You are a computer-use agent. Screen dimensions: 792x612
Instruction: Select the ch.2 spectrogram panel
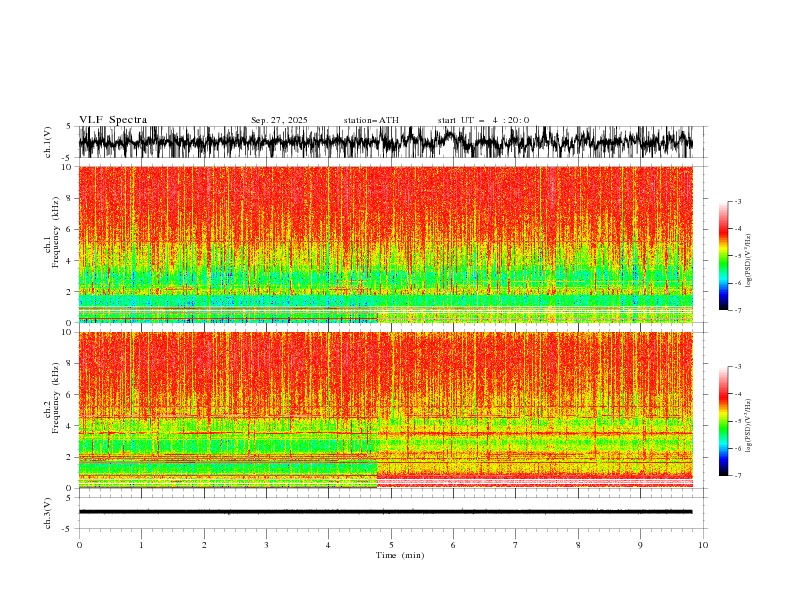tap(385, 410)
